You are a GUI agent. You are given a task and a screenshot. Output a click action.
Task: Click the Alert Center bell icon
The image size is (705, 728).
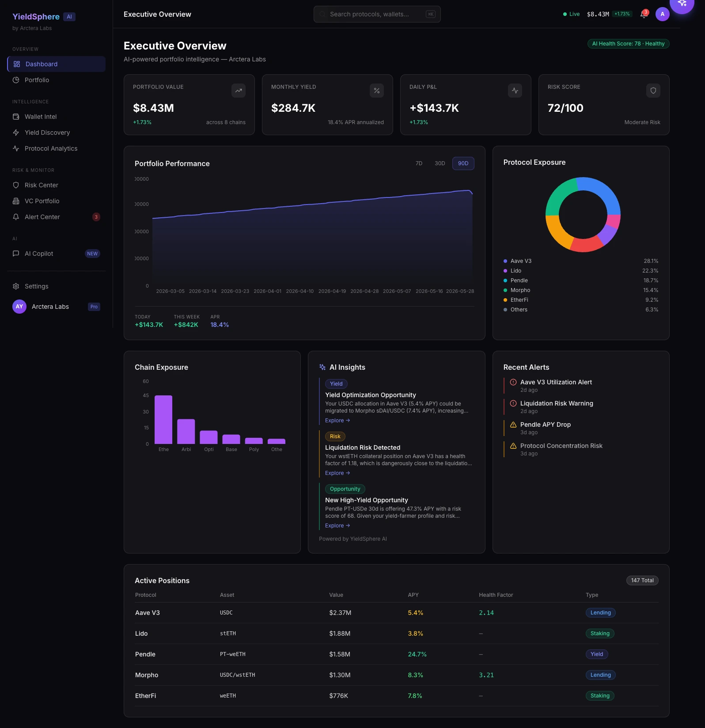click(x=16, y=217)
